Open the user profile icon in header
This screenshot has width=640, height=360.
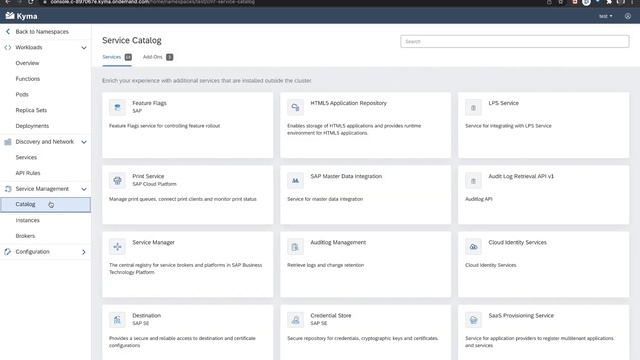(x=628, y=16)
